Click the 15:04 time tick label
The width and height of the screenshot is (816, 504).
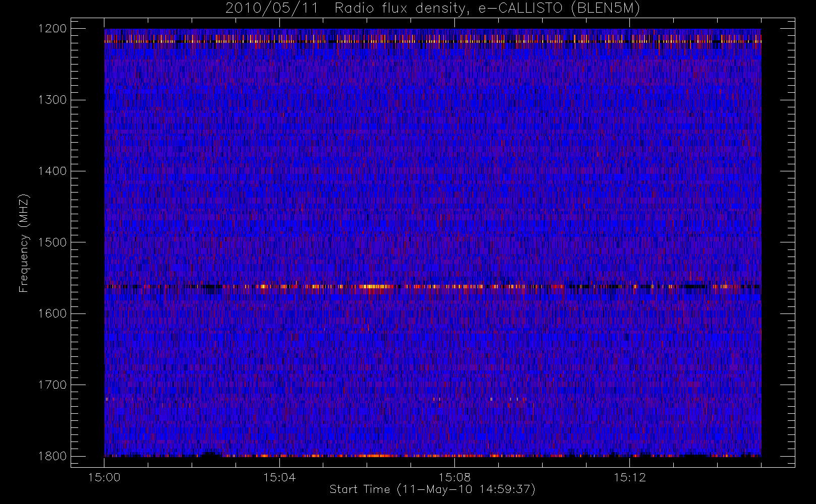tap(279, 477)
